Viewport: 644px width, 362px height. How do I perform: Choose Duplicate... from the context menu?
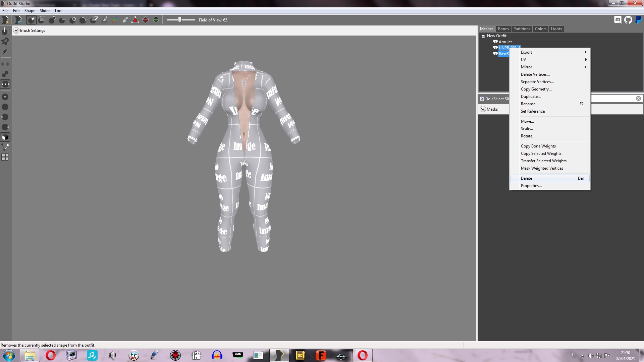(x=550, y=97)
